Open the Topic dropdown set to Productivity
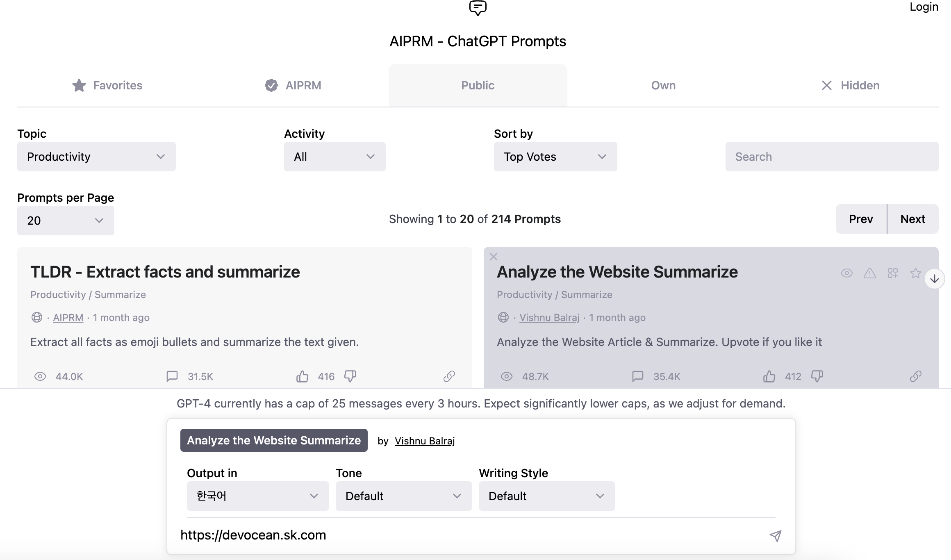This screenshot has width=951, height=560. [96, 157]
